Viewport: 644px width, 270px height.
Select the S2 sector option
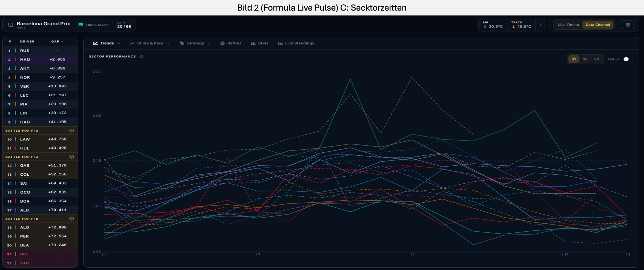[585, 59]
